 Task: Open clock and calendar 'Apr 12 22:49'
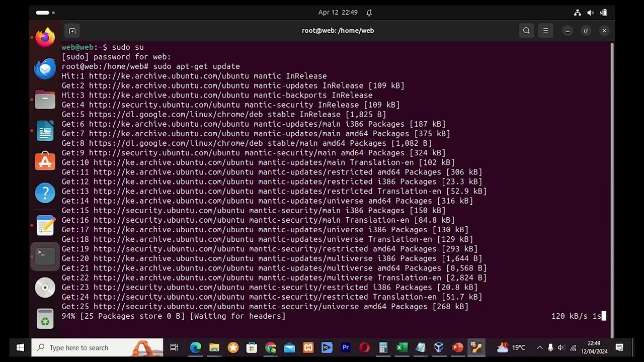tap(338, 13)
